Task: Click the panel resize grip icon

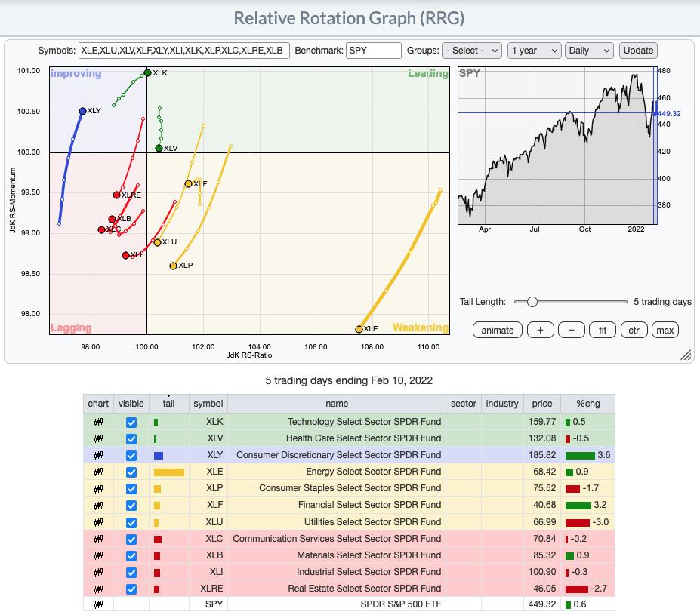Action: coord(686,355)
